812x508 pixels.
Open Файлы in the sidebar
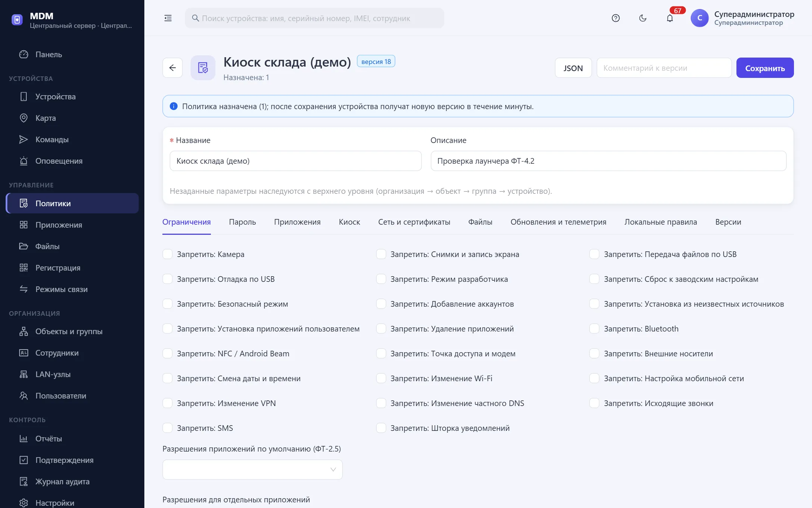72,246
